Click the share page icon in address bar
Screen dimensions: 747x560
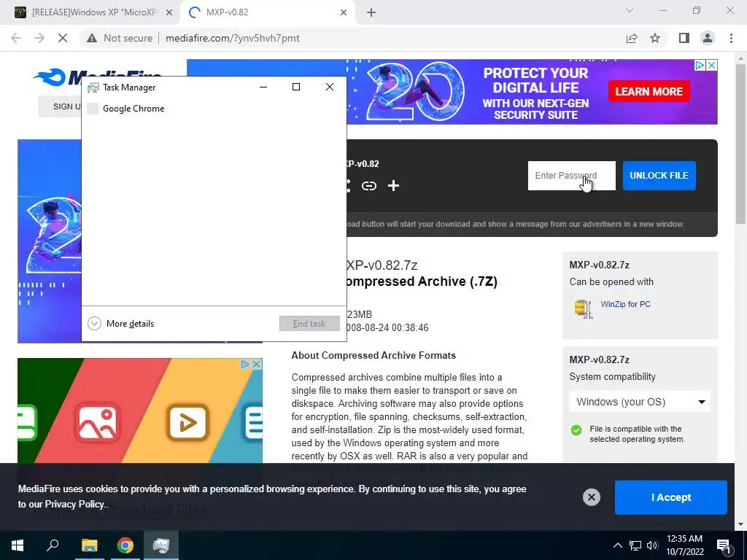(x=632, y=38)
